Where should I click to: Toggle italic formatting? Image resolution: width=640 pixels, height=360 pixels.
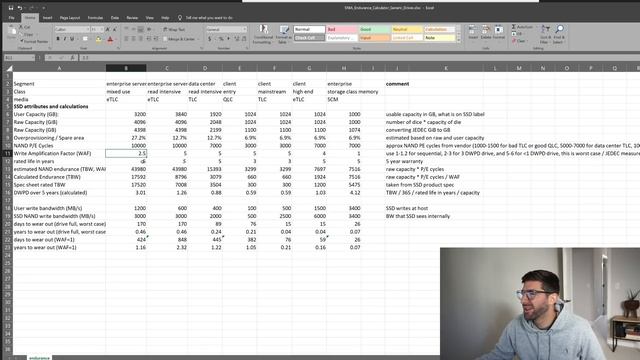click(x=64, y=39)
